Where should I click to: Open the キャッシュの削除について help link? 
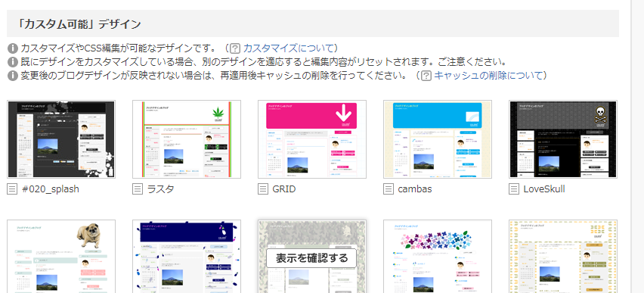point(488,76)
